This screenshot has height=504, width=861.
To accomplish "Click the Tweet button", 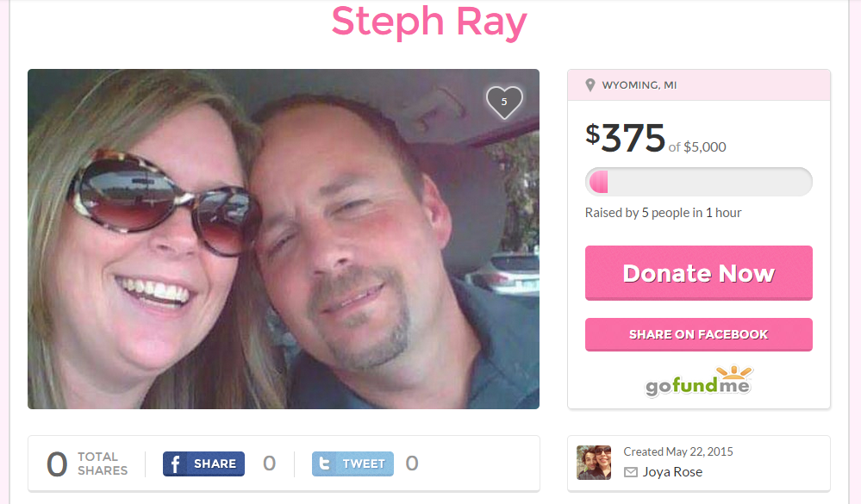I will (353, 464).
